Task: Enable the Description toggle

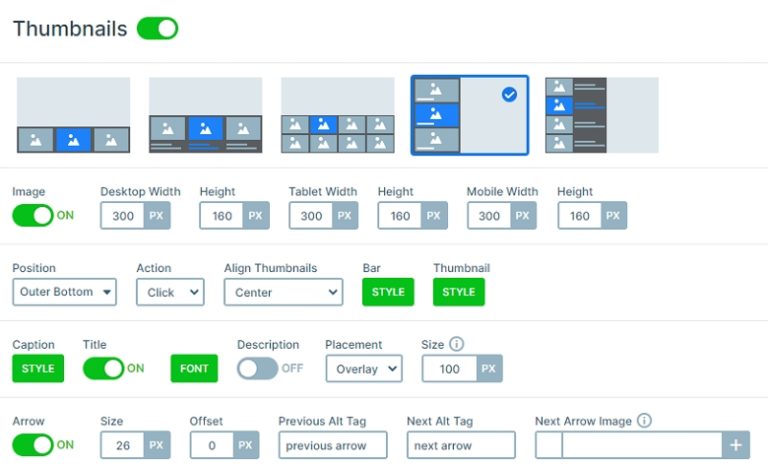Action: pyautogui.click(x=257, y=368)
